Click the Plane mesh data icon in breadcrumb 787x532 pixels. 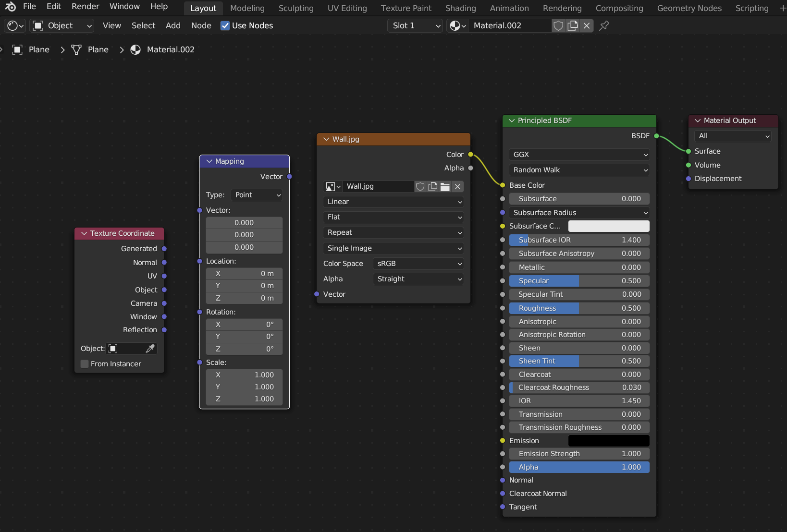pyautogui.click(x=76, y=49)
